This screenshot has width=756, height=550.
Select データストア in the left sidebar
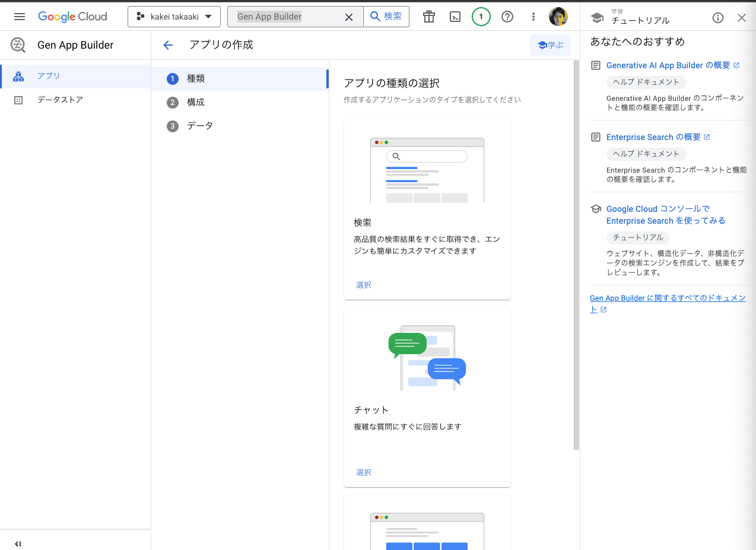pos(75,100)
